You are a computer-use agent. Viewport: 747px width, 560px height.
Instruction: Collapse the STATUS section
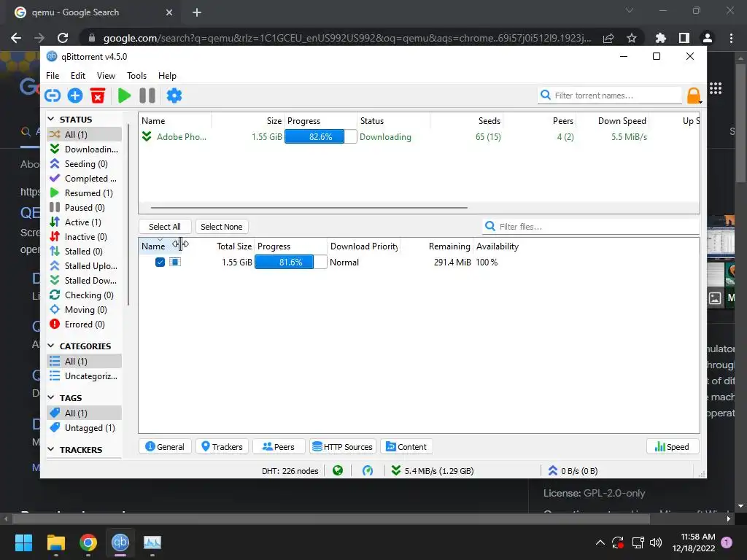coord(52,119)
